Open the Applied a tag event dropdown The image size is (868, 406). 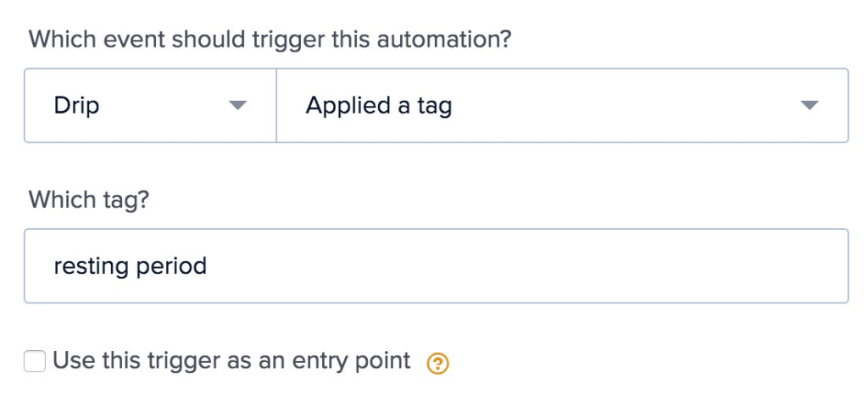562,105
